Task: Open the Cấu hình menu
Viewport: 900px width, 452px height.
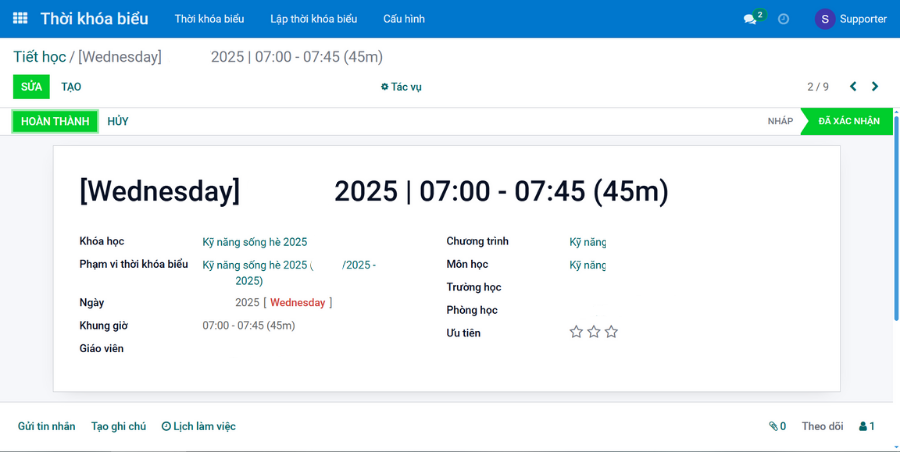Action: pyautogui.click(x=403, y=19)
